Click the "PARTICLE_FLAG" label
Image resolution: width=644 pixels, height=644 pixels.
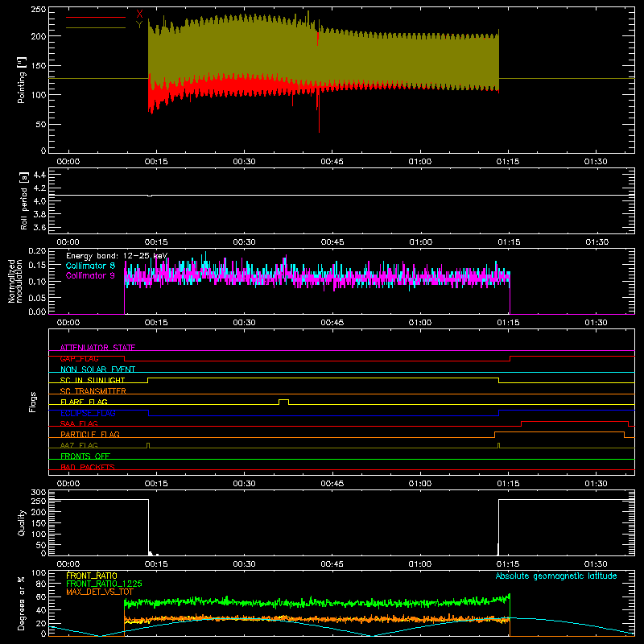point(90,434)
